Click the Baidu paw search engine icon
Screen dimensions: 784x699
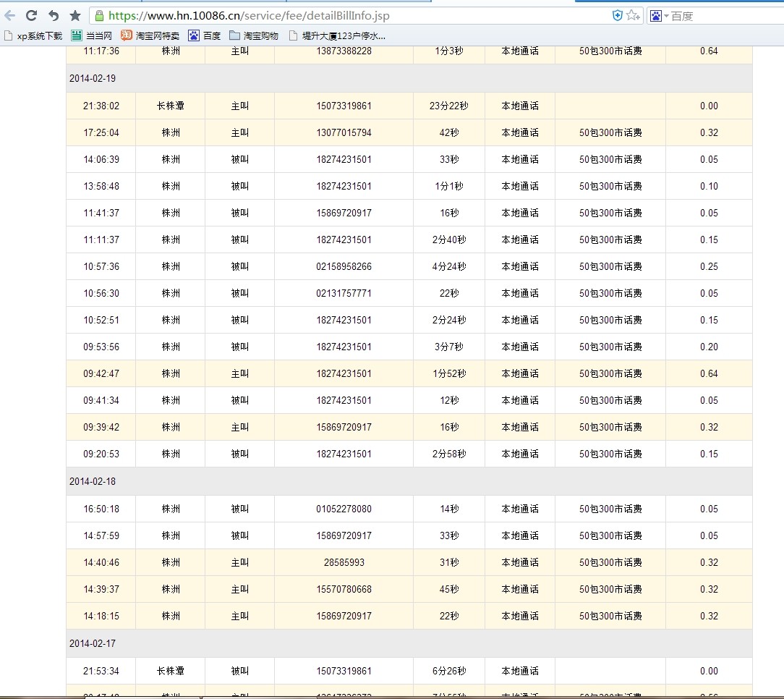655,15
